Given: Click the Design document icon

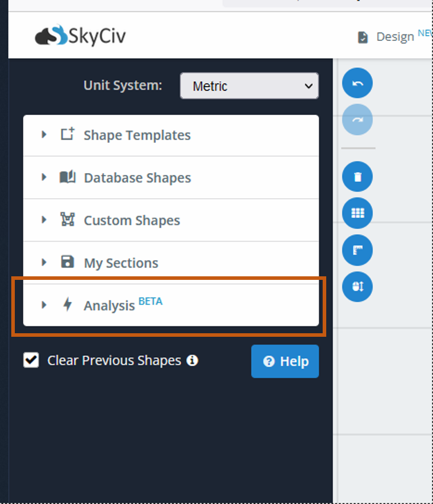Looking at the screenshot, I should pos(363,37).
